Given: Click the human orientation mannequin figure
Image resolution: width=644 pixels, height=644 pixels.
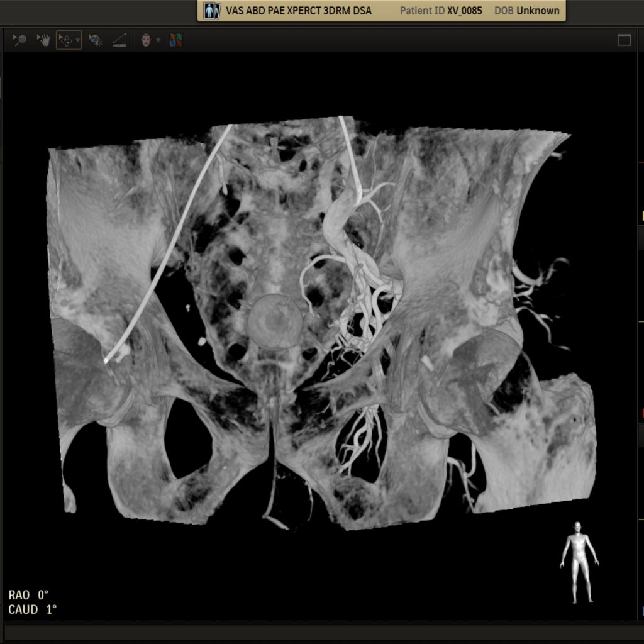Looking at the screenshot, I should click(579, 562).
